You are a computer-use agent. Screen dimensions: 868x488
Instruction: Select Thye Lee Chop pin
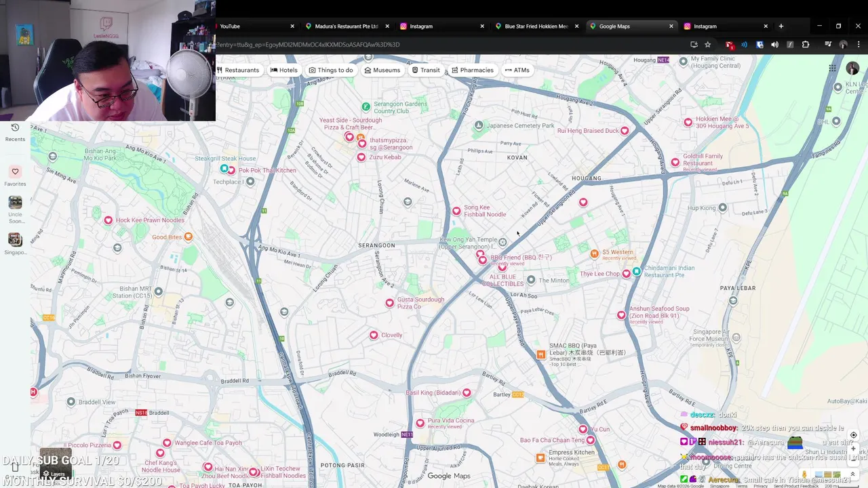626,274
